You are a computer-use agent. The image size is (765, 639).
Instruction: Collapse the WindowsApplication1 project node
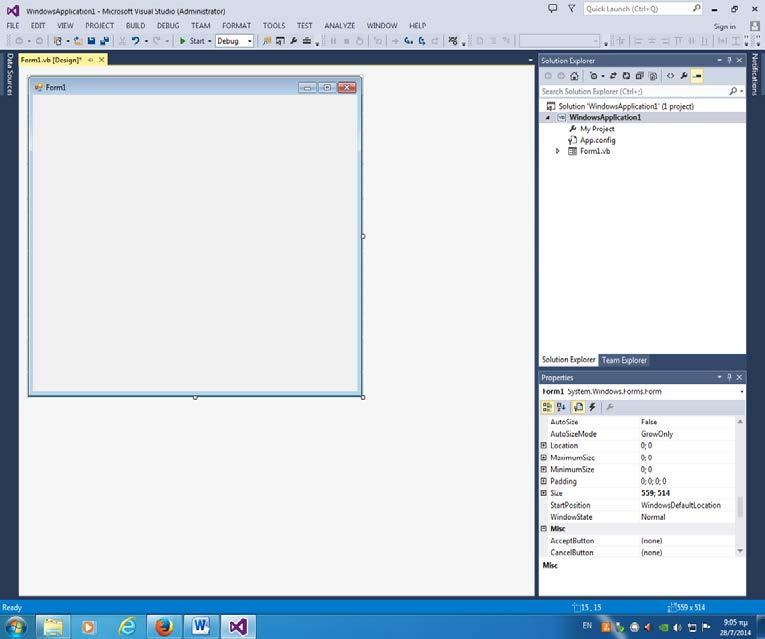pyautogui.click(x=547, y=118)
